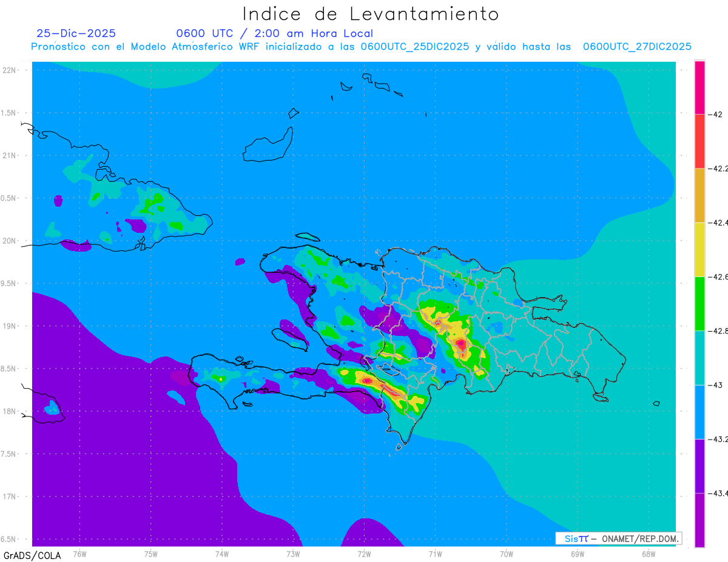Click '0600 UTC / 2:00 am Hora Local' text
The width and height of the screenshot is (728, 562).
(x=274, y=33)
